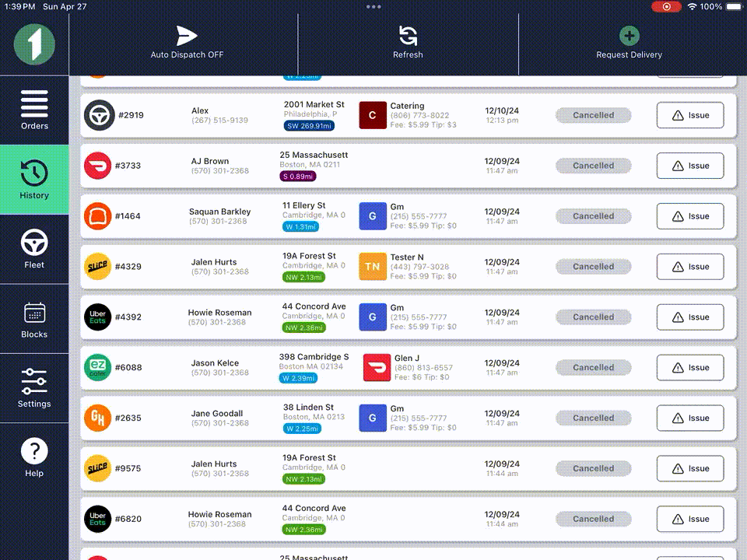The image size is (747, 560).
Task: Report an issue for order #4329
Action: pyautogui.click(x=690, y=267)
